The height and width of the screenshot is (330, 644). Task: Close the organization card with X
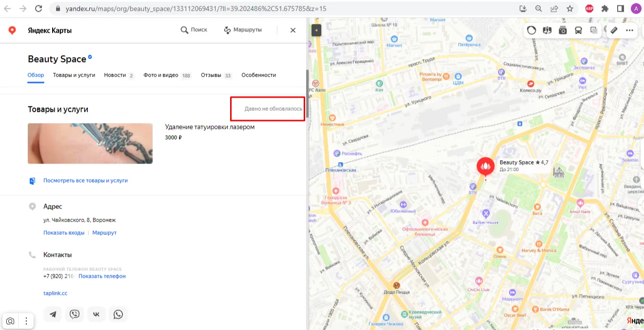293,30
